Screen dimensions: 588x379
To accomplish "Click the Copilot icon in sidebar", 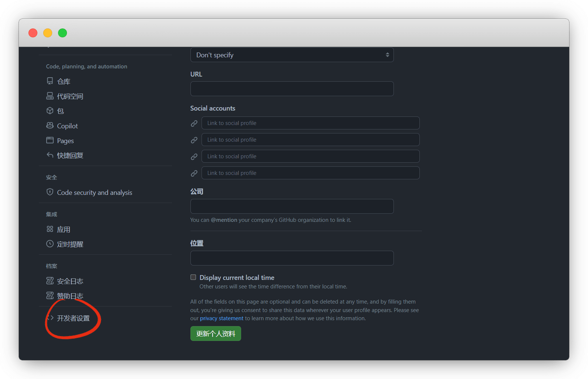I will point(50,125).
